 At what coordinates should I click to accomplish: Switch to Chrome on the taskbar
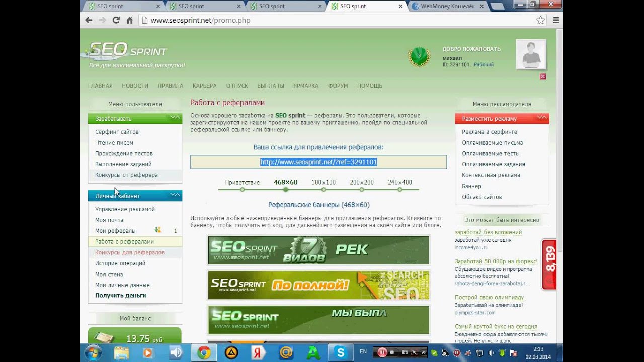tap(204, 352)
